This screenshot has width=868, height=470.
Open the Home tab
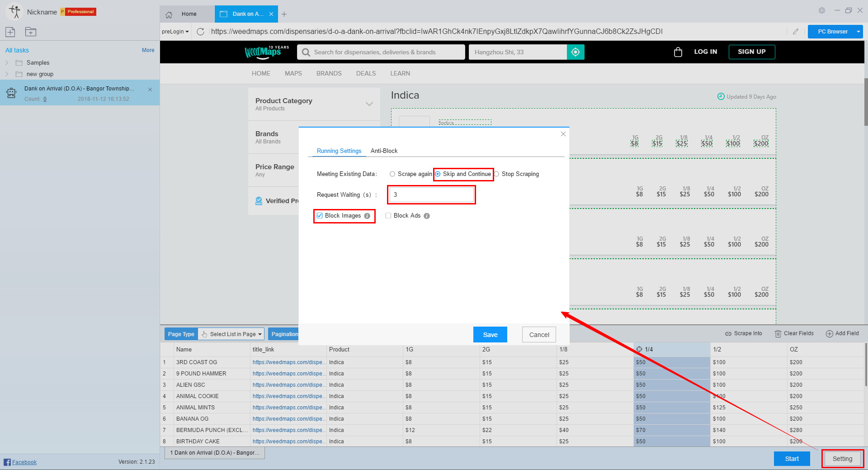click(x=187, y=14)
